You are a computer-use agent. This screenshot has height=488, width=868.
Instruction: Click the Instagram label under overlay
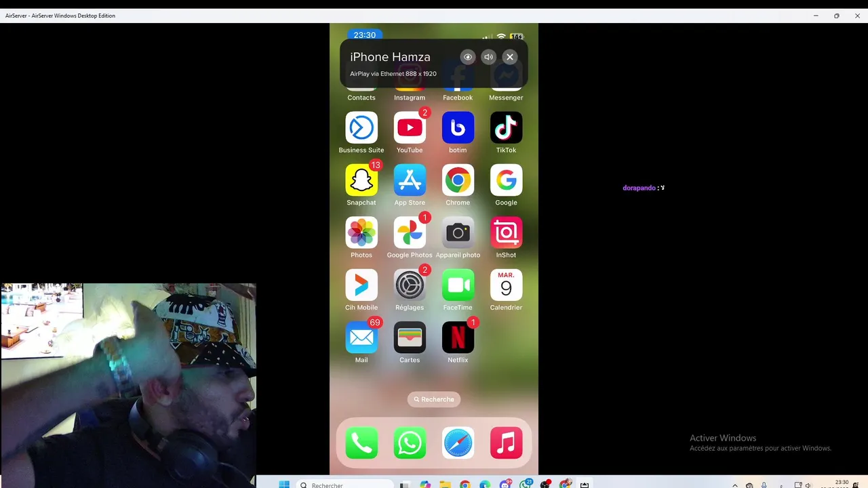[410, 98]
